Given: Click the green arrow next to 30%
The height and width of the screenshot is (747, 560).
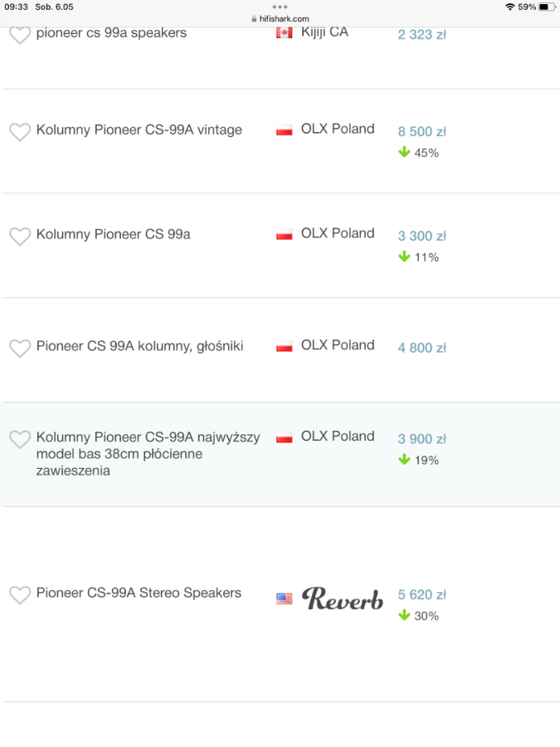Looking at the screenshot, I should 404,615.
